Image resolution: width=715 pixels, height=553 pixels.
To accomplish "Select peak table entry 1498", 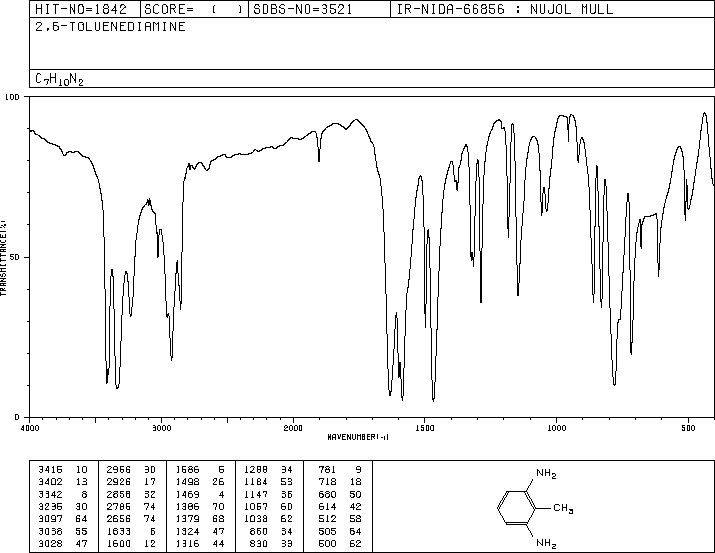I will (200, 482).
